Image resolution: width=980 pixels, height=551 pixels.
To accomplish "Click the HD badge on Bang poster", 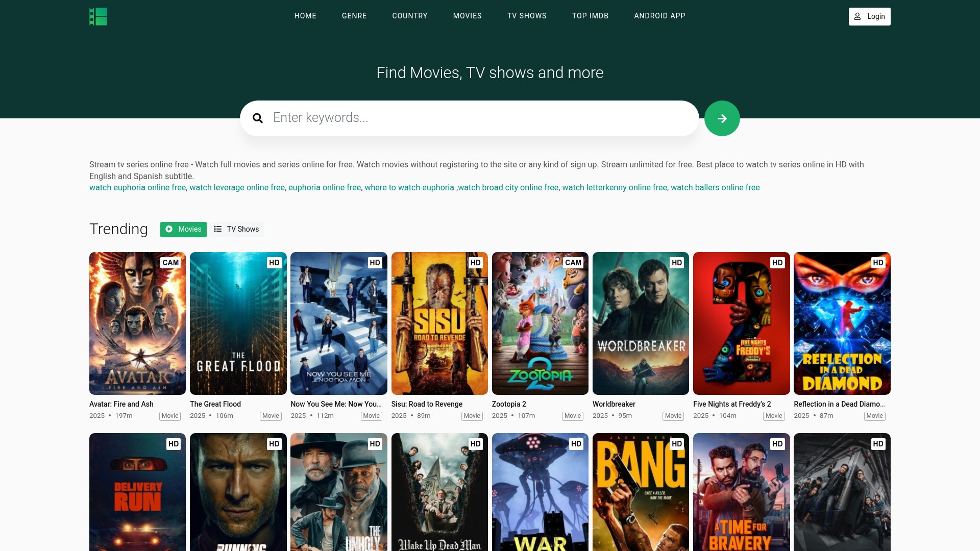I will pos(677,444).
